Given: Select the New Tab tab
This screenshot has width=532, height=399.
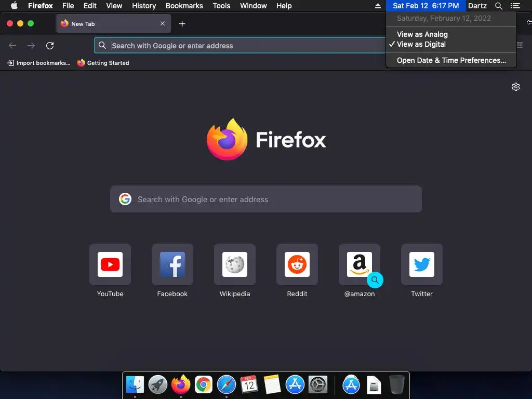Looking at the screenshot, I should click(x=113, y=23).
